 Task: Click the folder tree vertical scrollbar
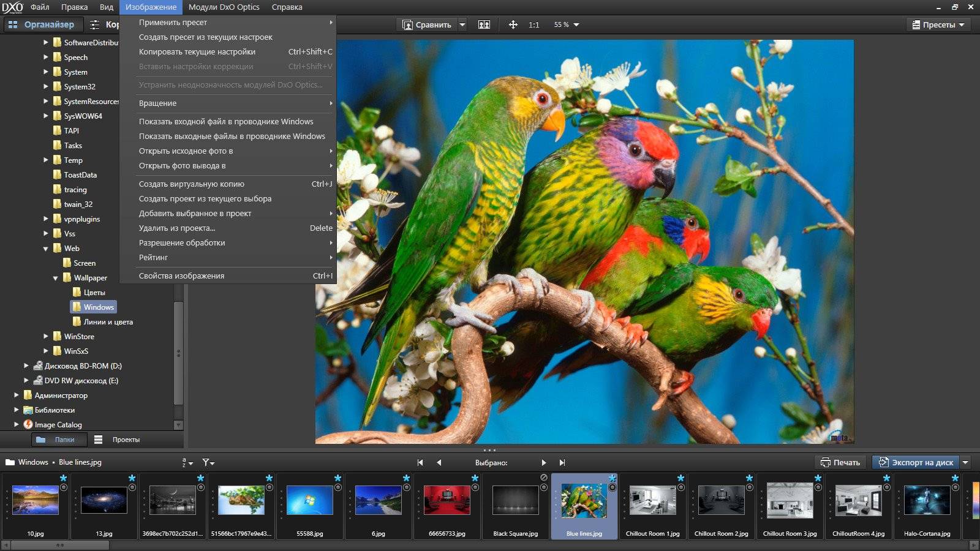pyautogui.click(x=179, y=352)
